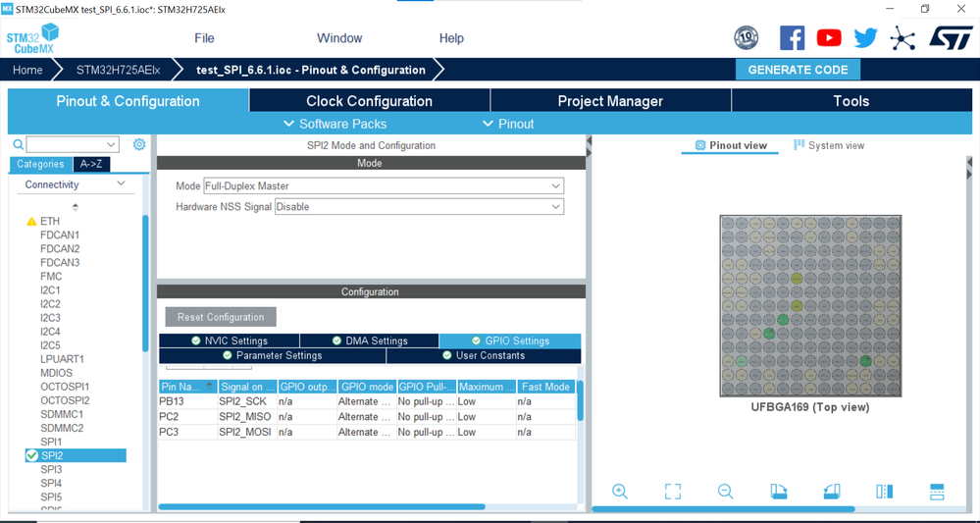The width and height of the screenshot is (980, 523).
Task: Select the SPI2_MISO signal cell
Action: (247, 417)
